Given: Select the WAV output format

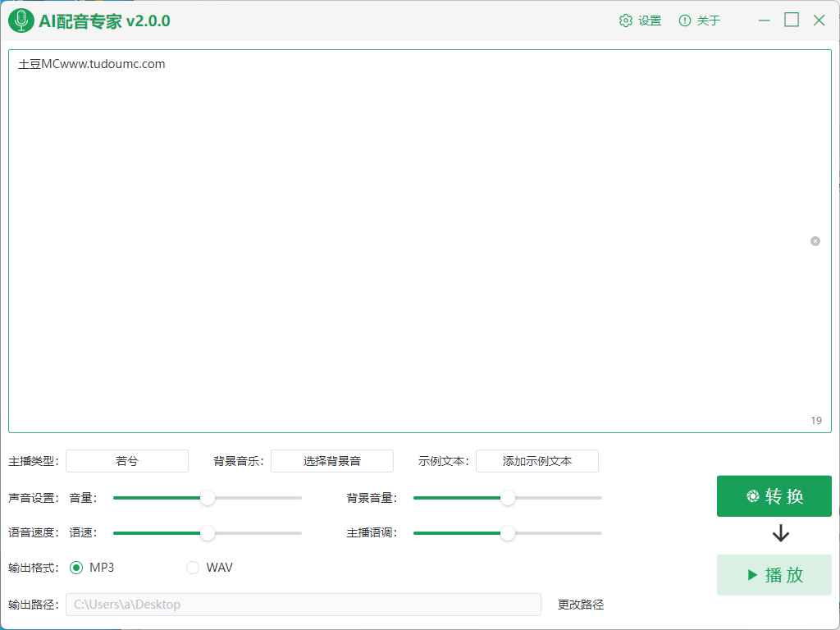Looking at the screenshot, I should (193, 567).
